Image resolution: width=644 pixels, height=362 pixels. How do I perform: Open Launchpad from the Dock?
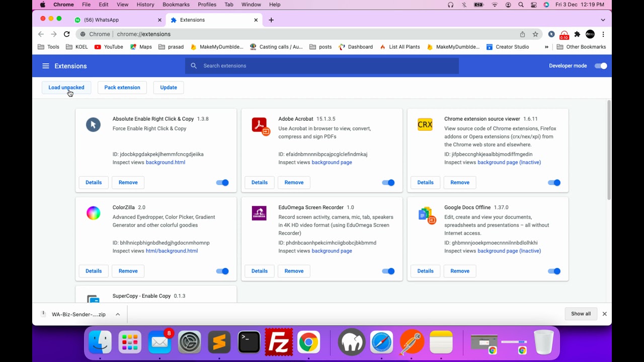tap(130, 343)
